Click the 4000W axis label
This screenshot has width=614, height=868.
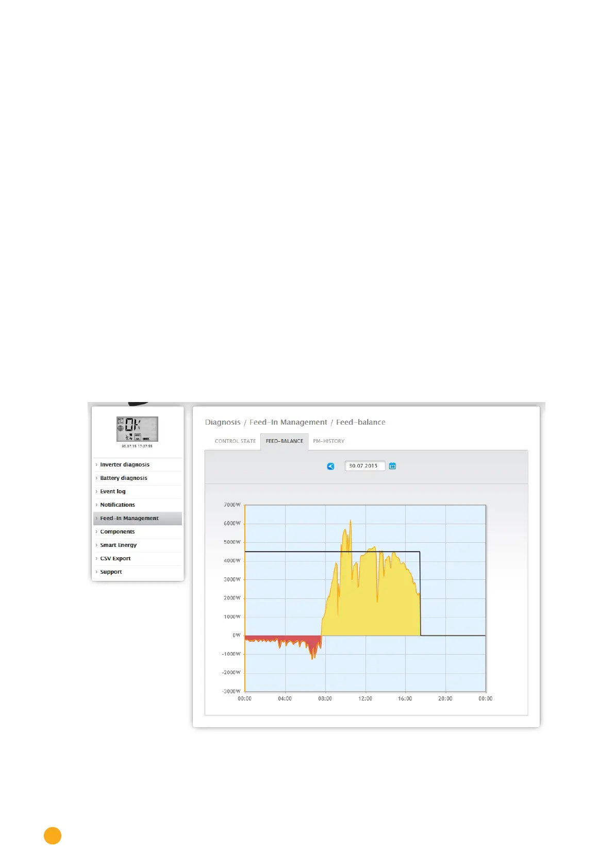pyautogui.click(x=232, y=560)
